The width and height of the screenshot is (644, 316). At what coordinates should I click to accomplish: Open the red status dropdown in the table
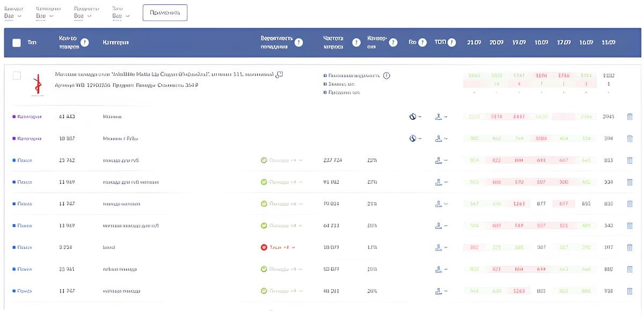click(x=278, y=248)
